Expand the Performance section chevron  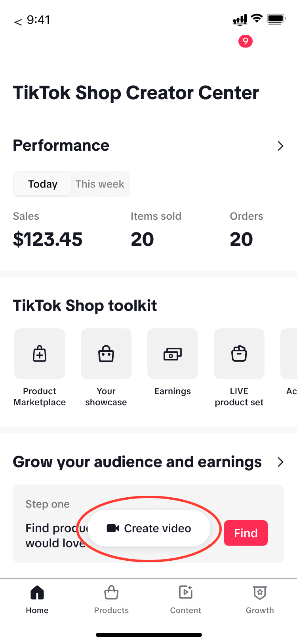pos(280,146)
